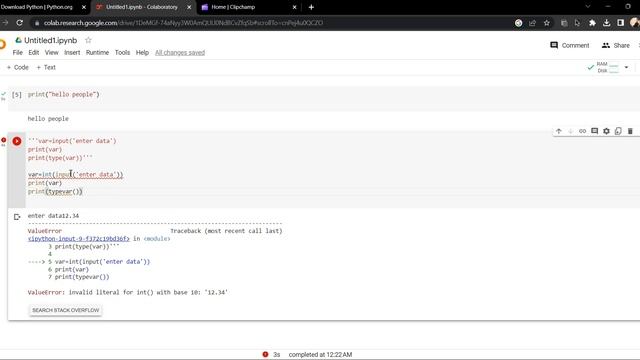Click the RAM Disk resource indicator

[x=608, y=67]
